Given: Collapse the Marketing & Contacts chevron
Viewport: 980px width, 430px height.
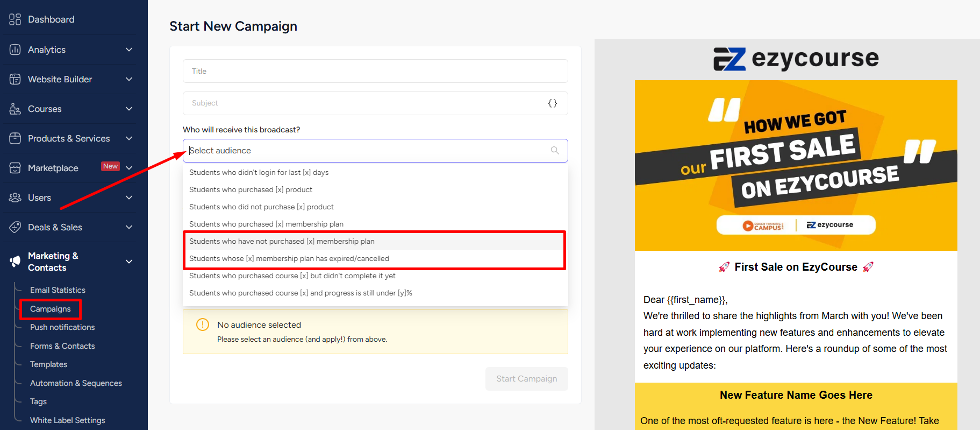Looking at the screenshot, I should (x=129, y=262).
